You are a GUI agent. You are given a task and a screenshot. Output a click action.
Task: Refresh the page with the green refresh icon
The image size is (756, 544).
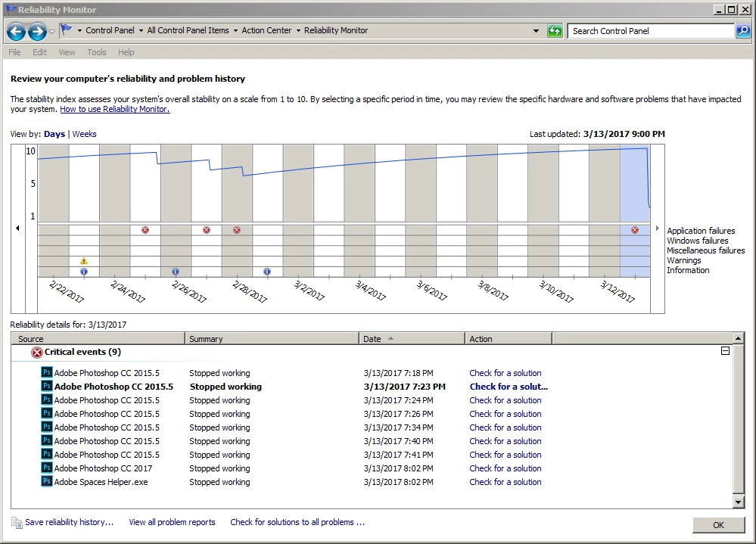(x=555, y=31)
